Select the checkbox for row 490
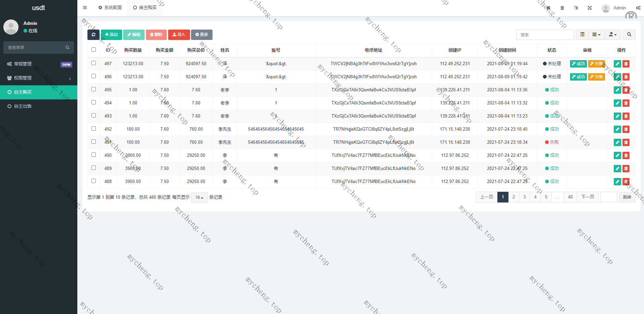644x314 pixels. [93, 155]
